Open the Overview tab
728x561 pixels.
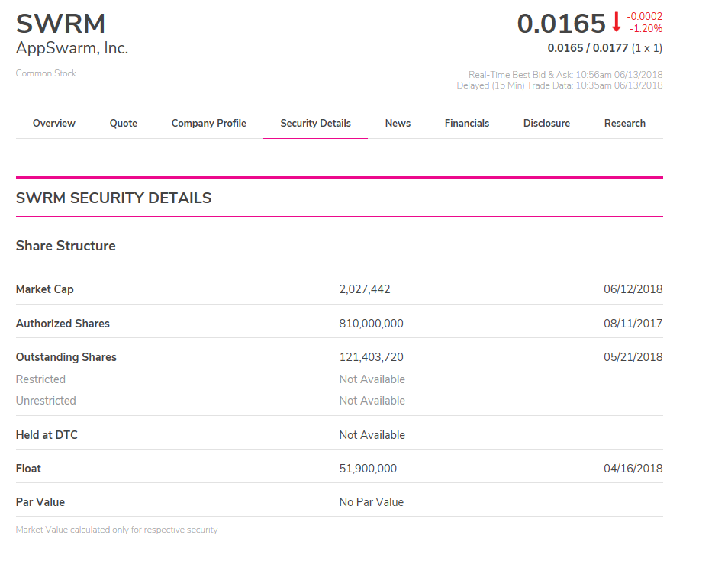54,123
